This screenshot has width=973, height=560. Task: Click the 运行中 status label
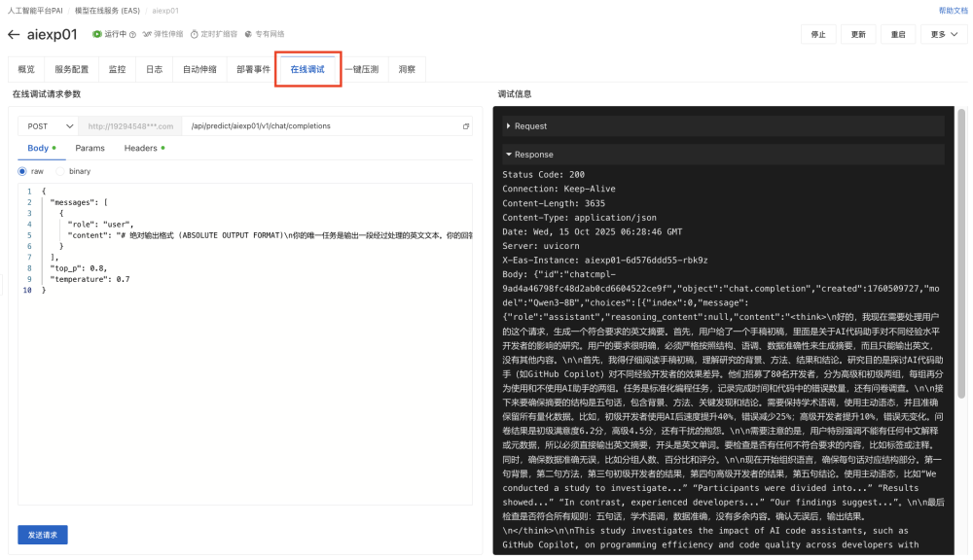[x=116, y=34]
